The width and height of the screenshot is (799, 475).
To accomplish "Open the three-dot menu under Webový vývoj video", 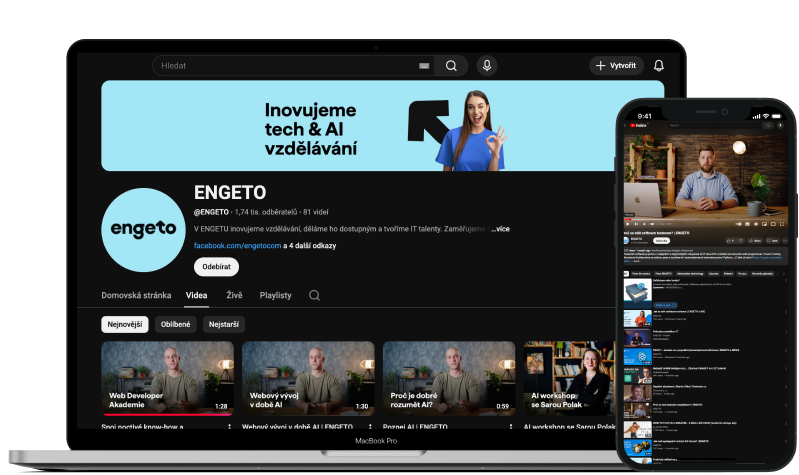I will 370,427.
